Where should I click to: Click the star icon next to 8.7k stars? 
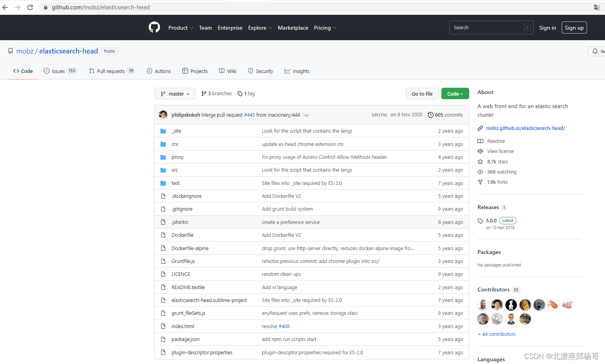(480, 162)
